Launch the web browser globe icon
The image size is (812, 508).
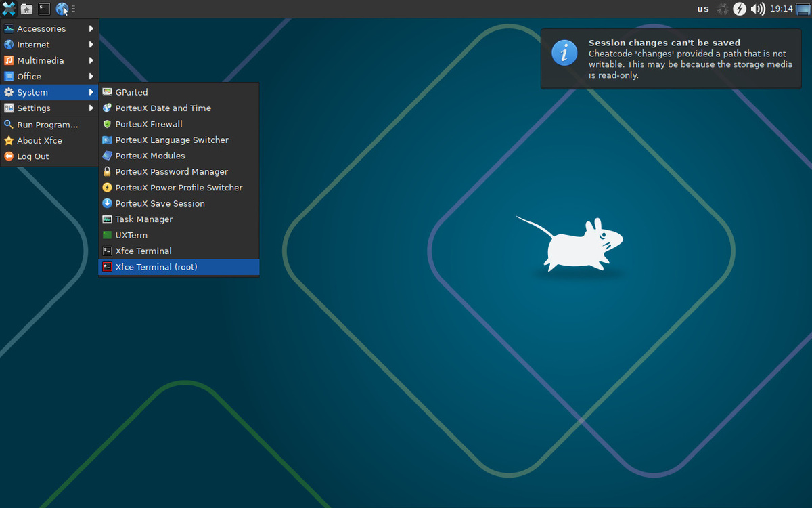(x=62, y=9)
